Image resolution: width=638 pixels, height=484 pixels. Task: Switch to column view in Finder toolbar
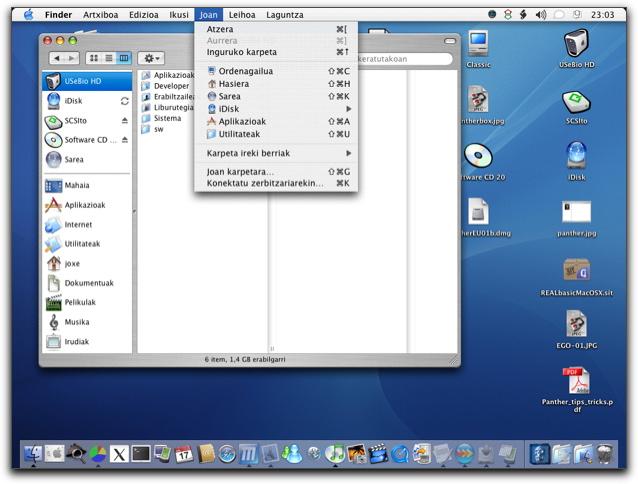124,58
